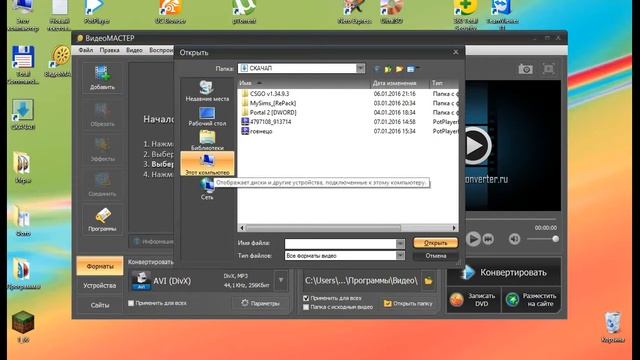640x360 pixels.
Task: Uncheck Применить для всех under output path
Action: (x=306, y=298)
